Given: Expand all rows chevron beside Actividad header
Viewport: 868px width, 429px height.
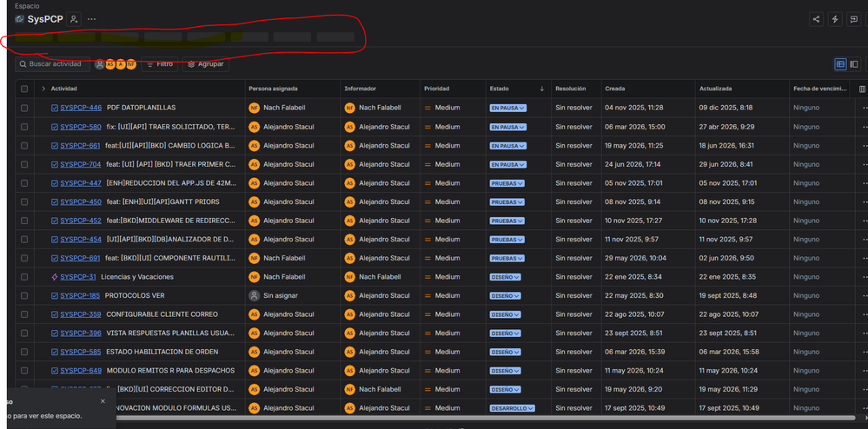Looking at the screenshot, I should (43, 89).
